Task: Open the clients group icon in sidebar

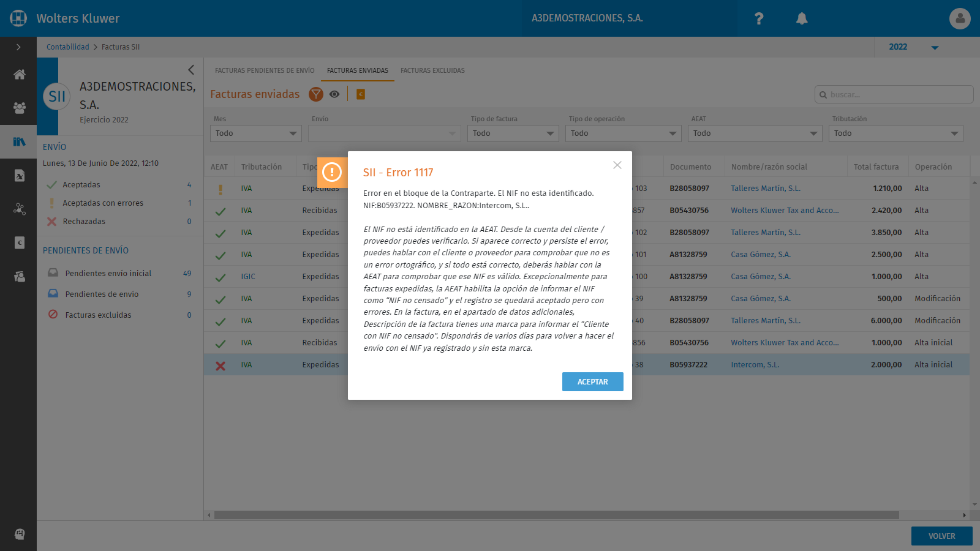Action: (20, 108)
